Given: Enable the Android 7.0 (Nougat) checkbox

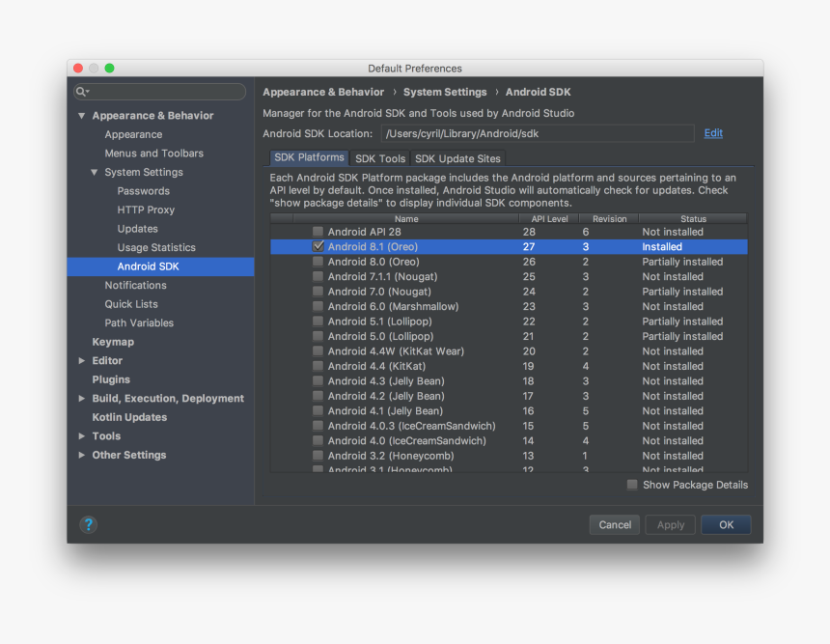Looking at the screenshot, I should point(318,291).
